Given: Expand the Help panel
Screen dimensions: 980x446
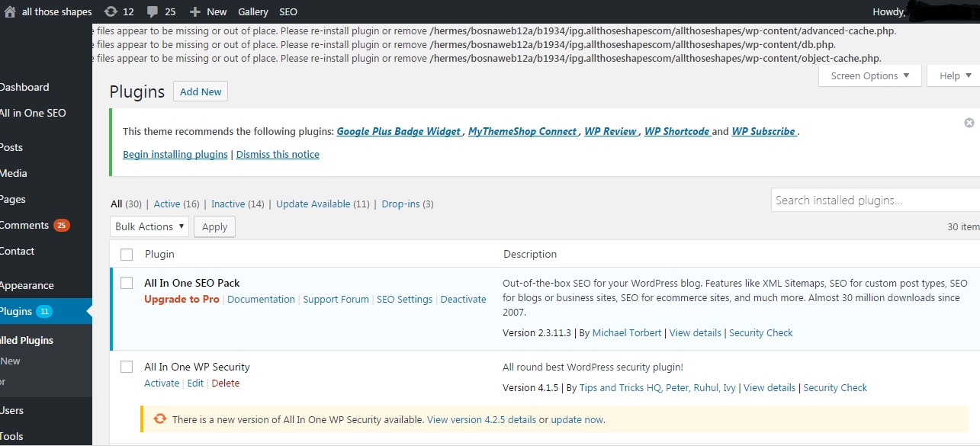Looking at the screenshot, I should pos(955,75).
